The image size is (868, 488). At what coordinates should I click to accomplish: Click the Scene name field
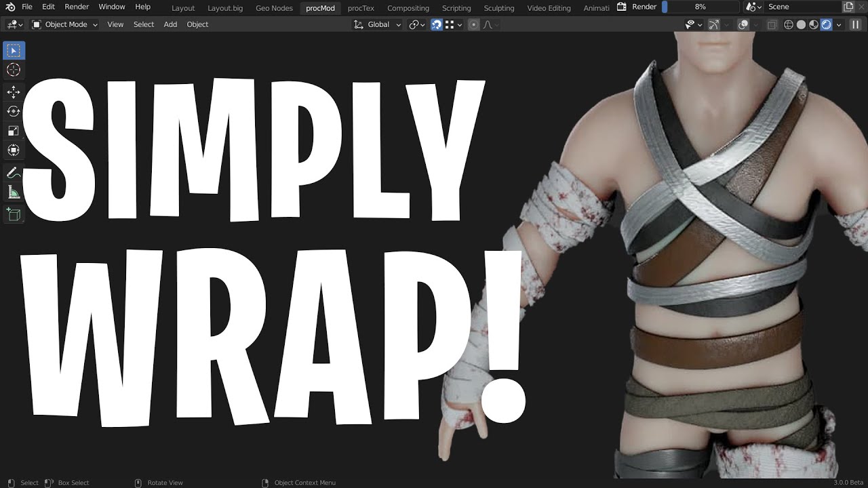(803, 7)
